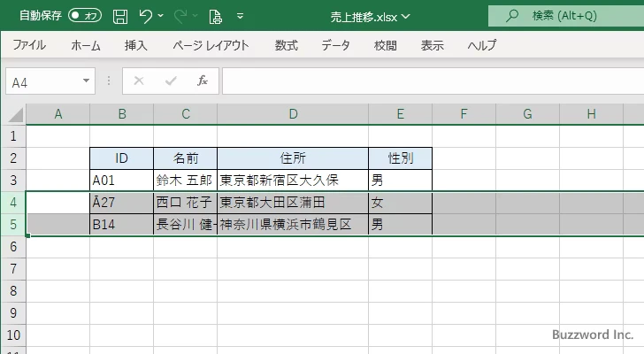Expand the Name Box dropdown arrow

(x=87, y=81)
